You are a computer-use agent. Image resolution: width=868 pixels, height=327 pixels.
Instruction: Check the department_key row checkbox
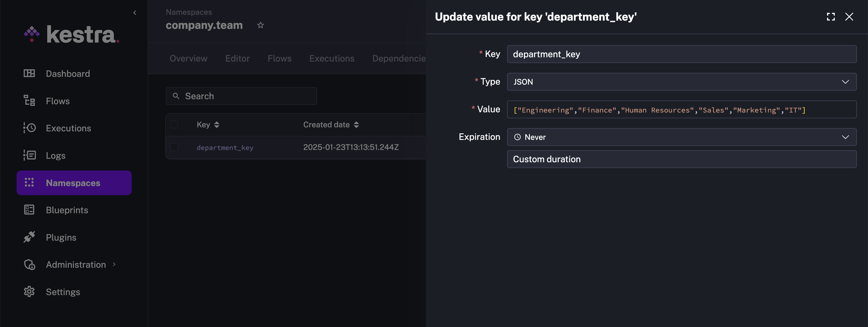[174, 147]
